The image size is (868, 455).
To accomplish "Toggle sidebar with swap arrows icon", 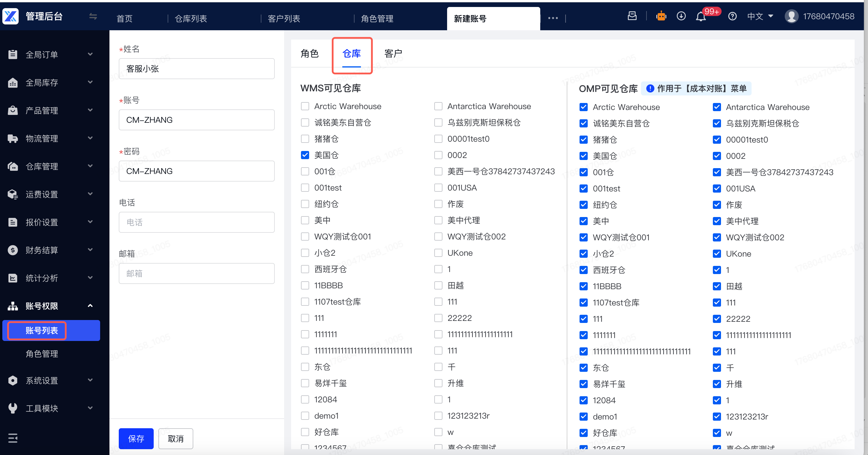I will pos(93,16).
